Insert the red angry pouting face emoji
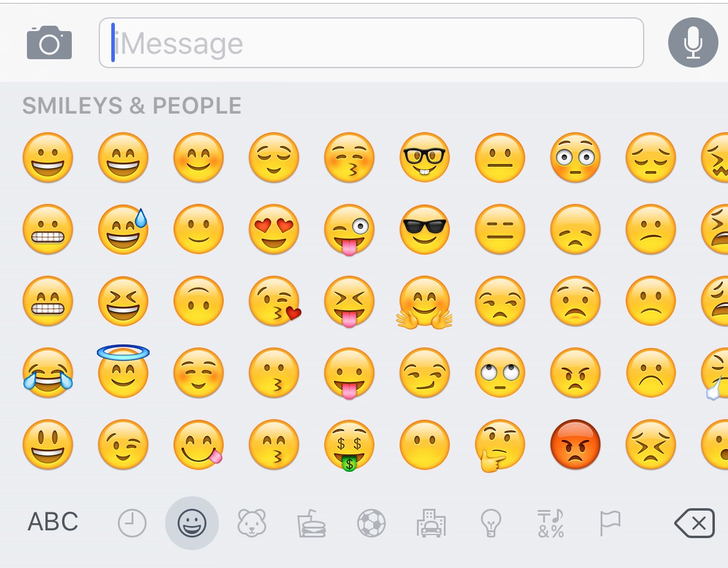The height and width of the screenshot is (568, 728). 575,444
